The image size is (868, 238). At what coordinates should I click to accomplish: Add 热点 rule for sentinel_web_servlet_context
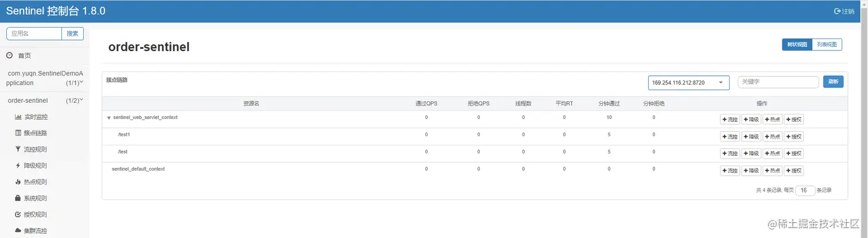772,120
